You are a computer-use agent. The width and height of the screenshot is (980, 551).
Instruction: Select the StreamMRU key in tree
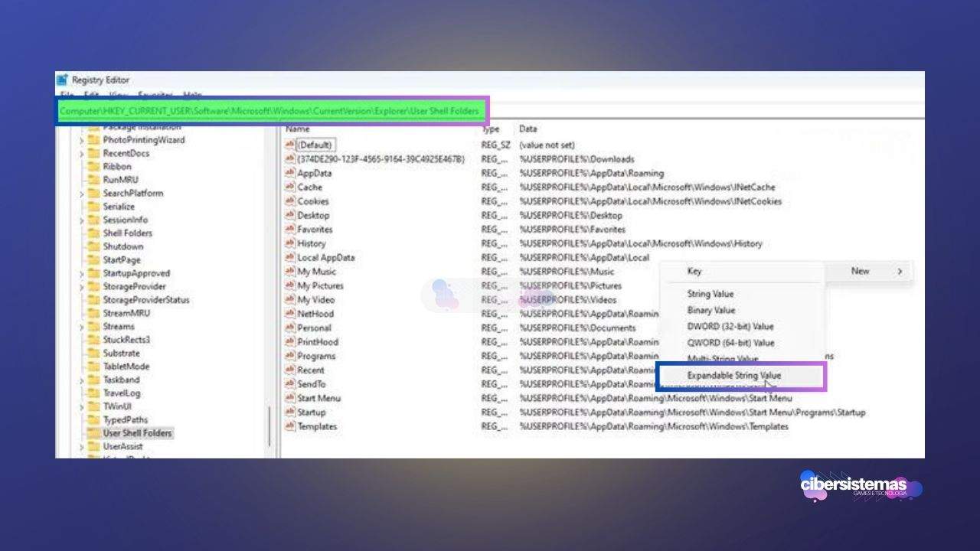(x=126, y=313)
